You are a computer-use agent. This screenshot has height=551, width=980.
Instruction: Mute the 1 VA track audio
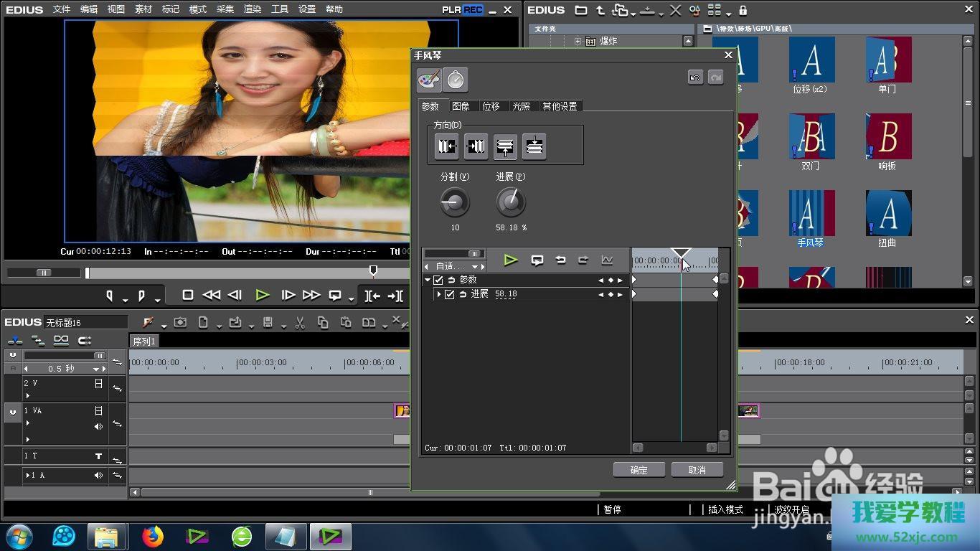tap(99, 426)
